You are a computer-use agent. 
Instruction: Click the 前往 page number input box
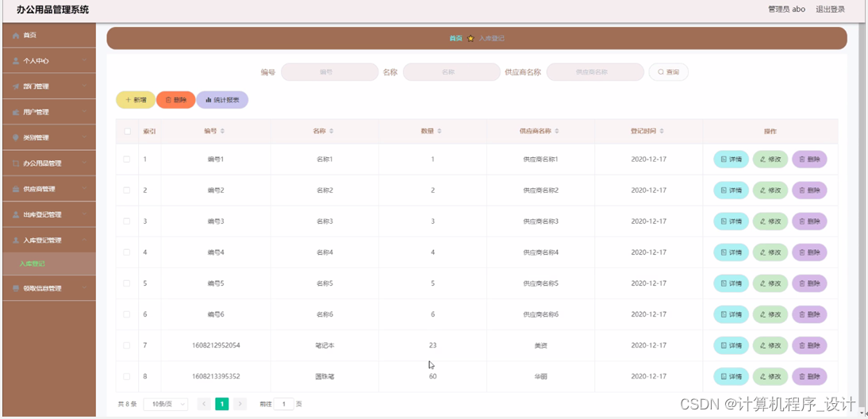click(283, 404)
